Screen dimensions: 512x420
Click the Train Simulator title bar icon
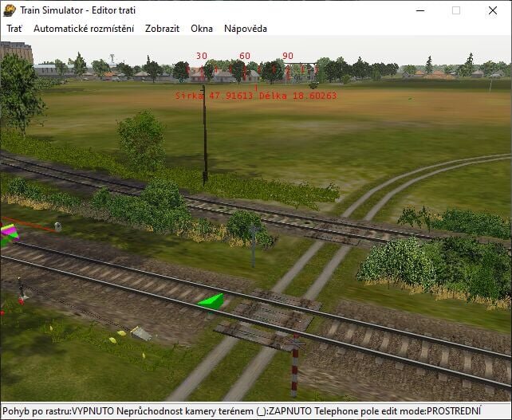pos(10,10)
